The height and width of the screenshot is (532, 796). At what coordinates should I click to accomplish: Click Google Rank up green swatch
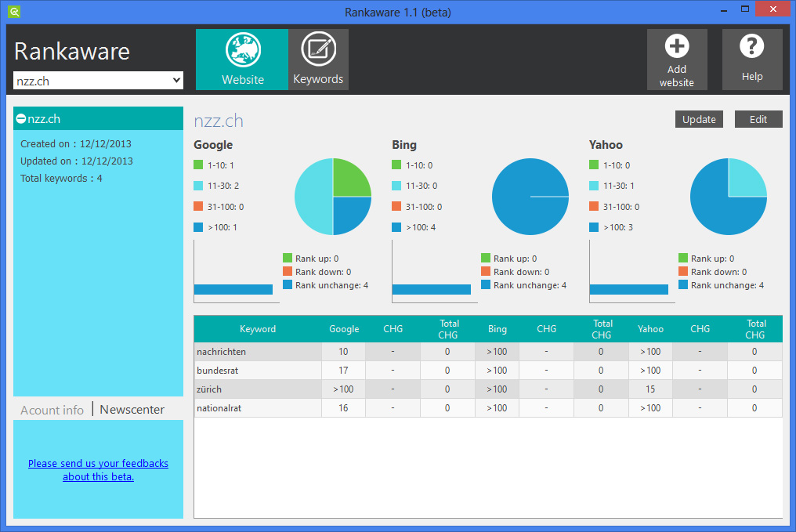pos(288,258)
